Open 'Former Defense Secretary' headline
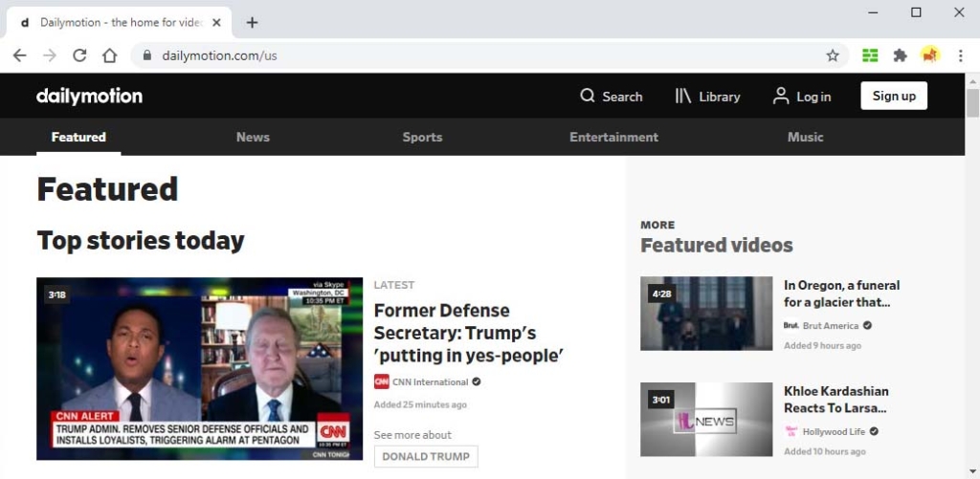 (x=469, y=333)
